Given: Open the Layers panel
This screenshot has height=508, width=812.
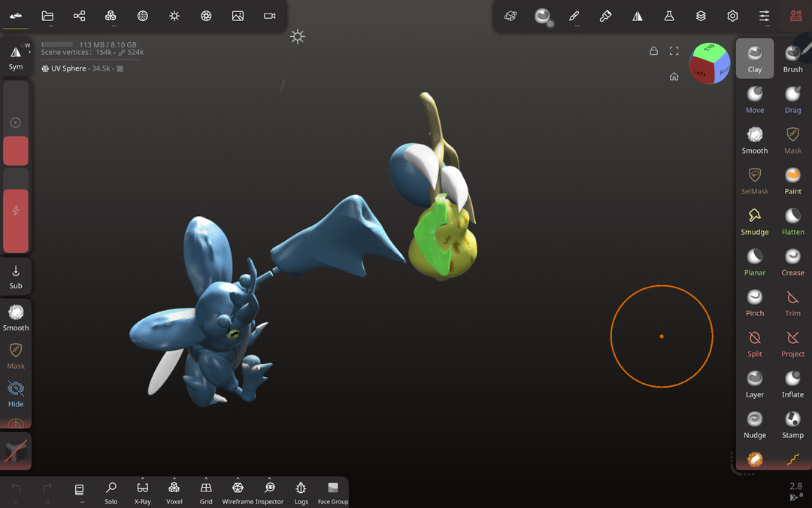Looking at the screenshot, I should pos(701,16).
